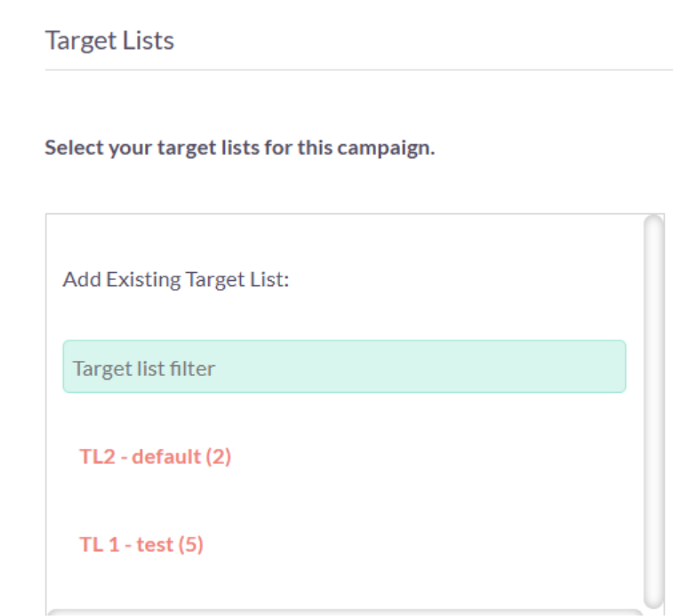Image resolution: width=673 pixels, height=616 pixels.
Task: Click the Target list filter field
Action: coord(344,366)
